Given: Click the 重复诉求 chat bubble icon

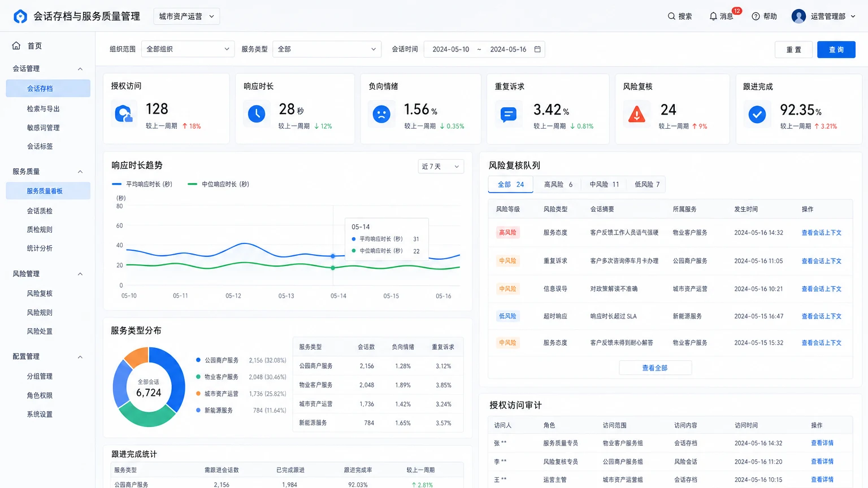Looking at the screenshot, I should tap(508, 115).
